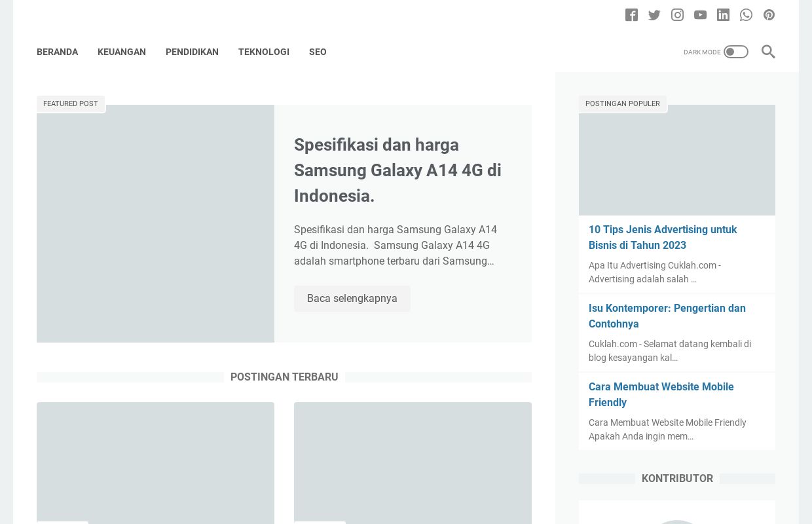Open the YouTube social icon

click(700, 15)
